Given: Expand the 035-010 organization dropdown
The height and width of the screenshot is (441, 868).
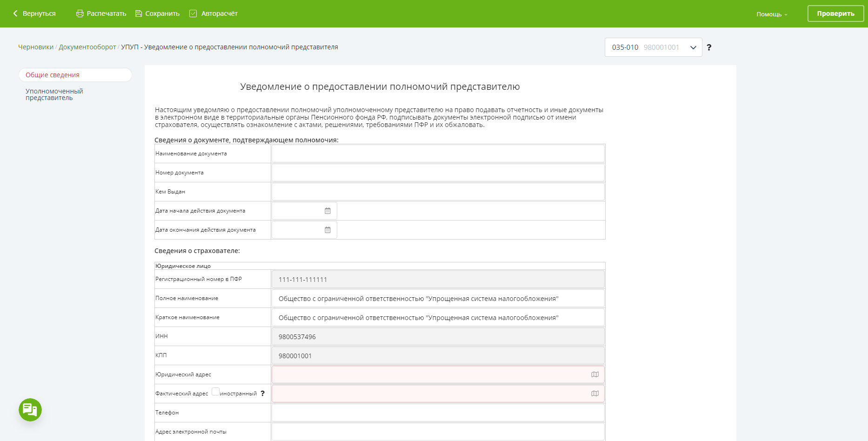Looking at the screenshot, I should coord(693,47).
